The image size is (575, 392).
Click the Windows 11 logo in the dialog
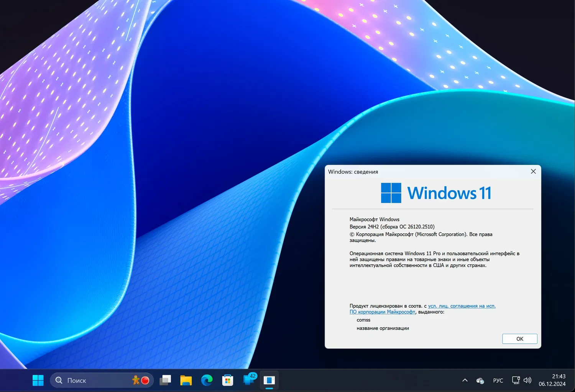click(436, 193)
